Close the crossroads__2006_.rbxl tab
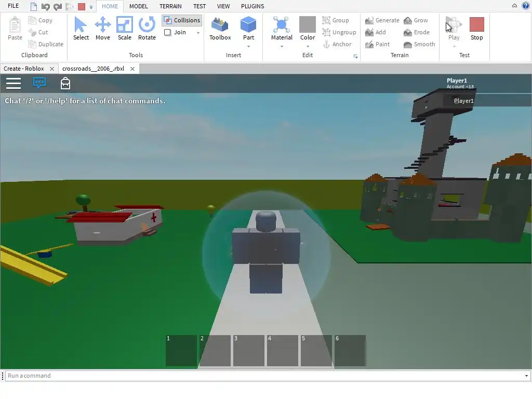This screenshot has width=532, height=399. click(132, 69)
